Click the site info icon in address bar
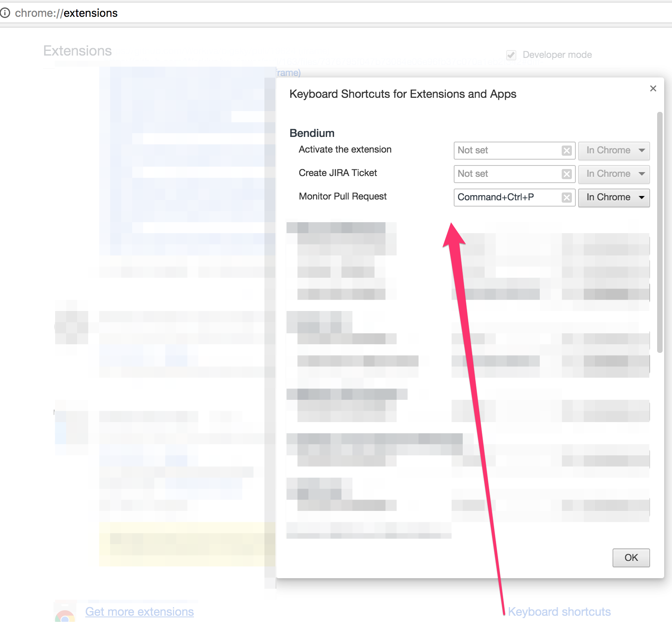672x622 pixels. coord(5,13)
